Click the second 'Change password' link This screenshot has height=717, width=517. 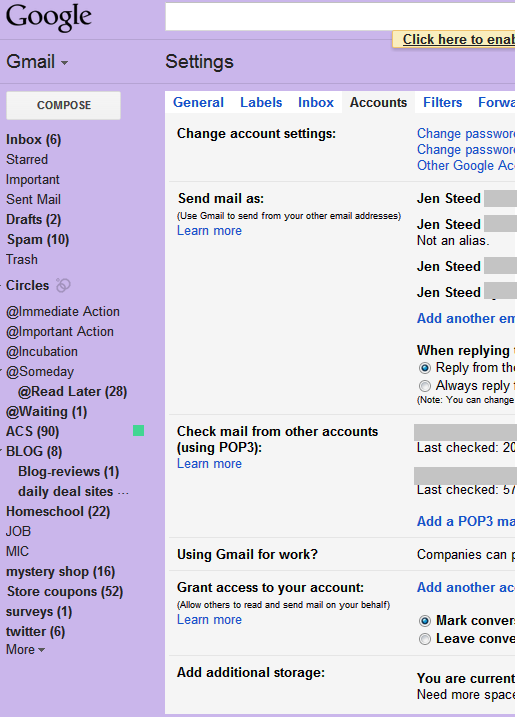(466, 150)
